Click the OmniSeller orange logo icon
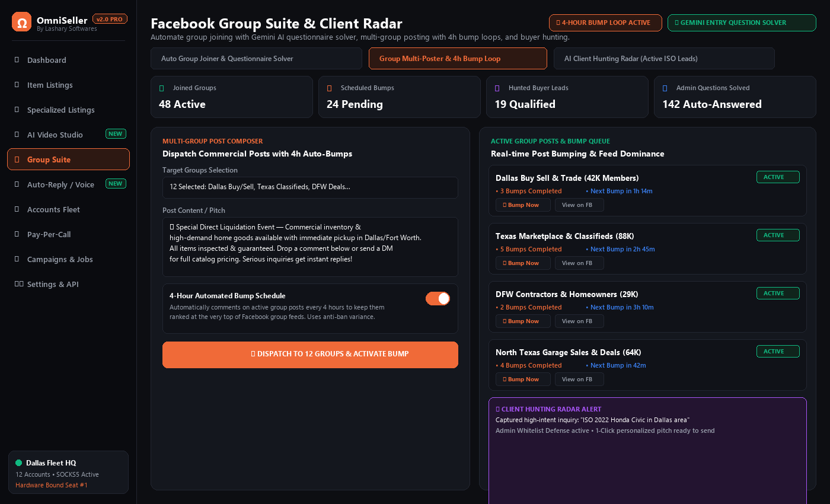The height and width of the screenshot is (504, 830). pyautogui.click(x=21, y=22)
